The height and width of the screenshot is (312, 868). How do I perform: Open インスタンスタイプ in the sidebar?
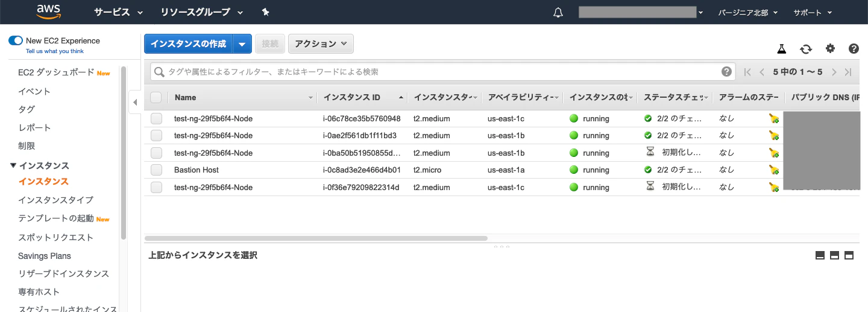click(x=55, y=200)
